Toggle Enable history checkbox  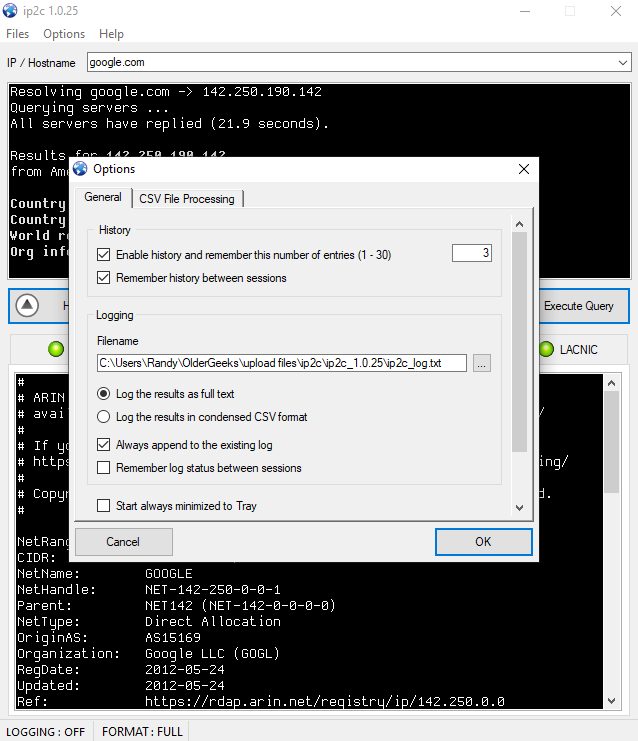coord(103,255)
